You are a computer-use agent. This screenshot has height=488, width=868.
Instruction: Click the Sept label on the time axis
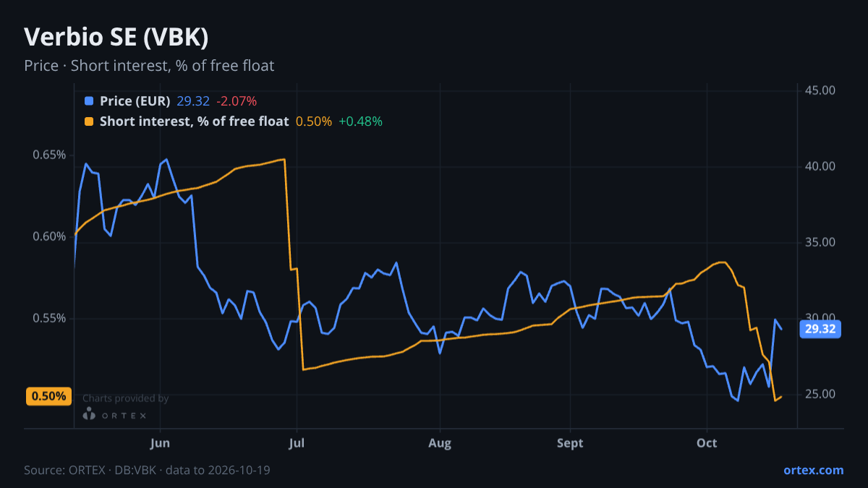571,442
